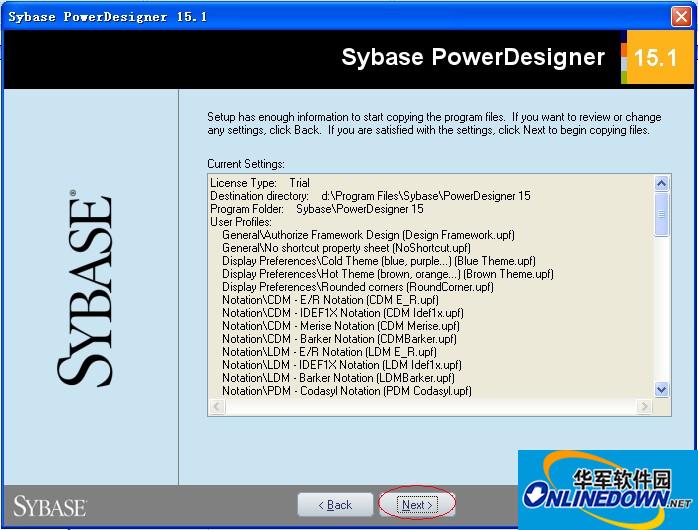Close the PowerDesigner 15.1 setup window
The image size is (698, 530).
[x=681, y=17]
